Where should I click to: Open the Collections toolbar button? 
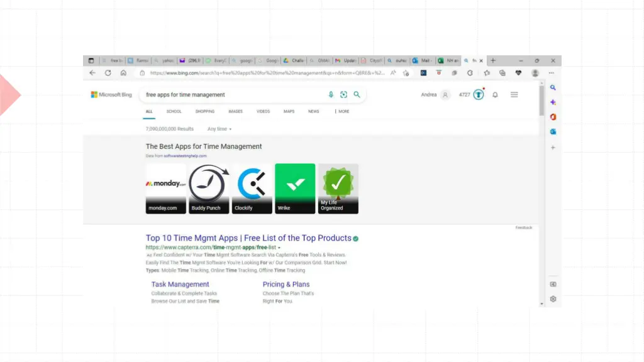click(502, 73)
